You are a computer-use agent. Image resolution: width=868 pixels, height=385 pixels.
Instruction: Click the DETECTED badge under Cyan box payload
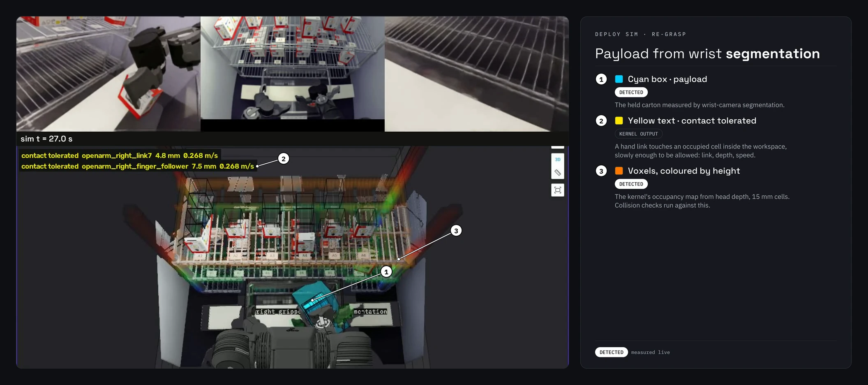tap(631, 92)
